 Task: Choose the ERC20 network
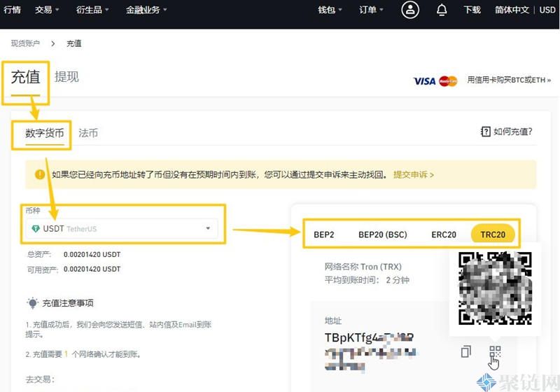click(444, 234)
